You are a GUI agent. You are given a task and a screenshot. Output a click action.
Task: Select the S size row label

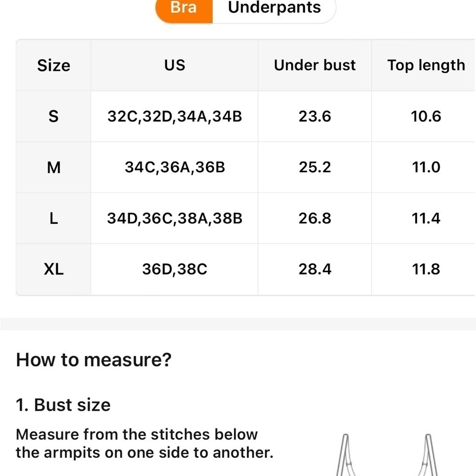(53, 116)
